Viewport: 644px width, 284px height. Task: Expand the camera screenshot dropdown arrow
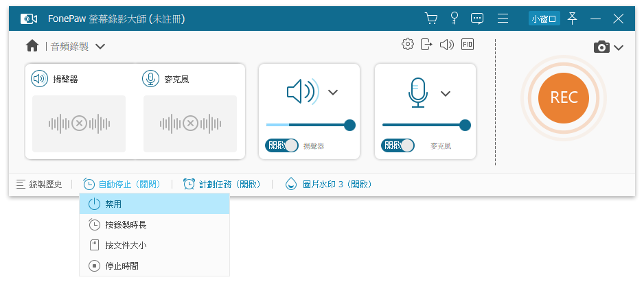[x=619, y=48]
